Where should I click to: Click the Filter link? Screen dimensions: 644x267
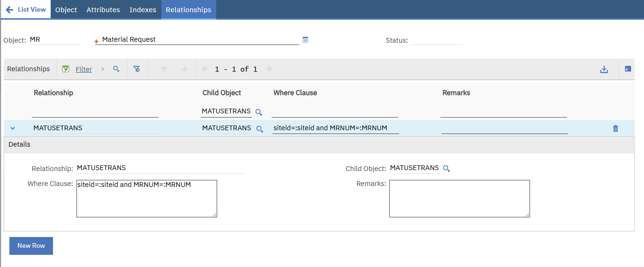coord(84,69)
